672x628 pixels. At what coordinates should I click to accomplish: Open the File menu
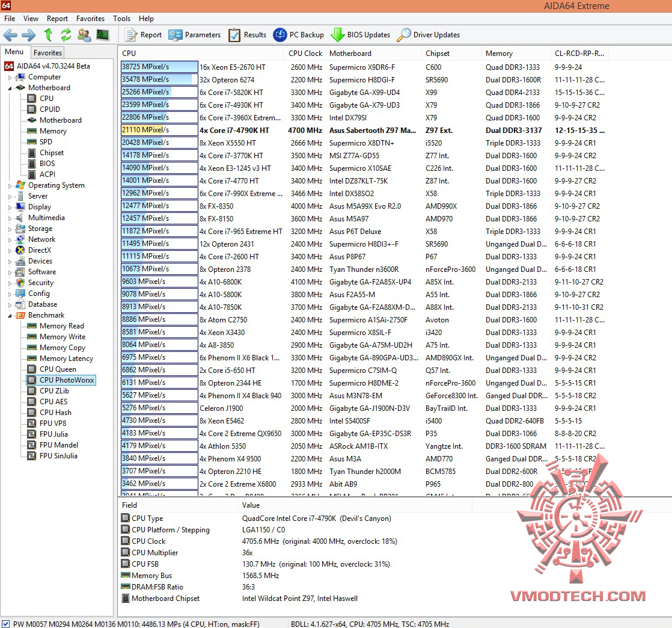[10, 19]
